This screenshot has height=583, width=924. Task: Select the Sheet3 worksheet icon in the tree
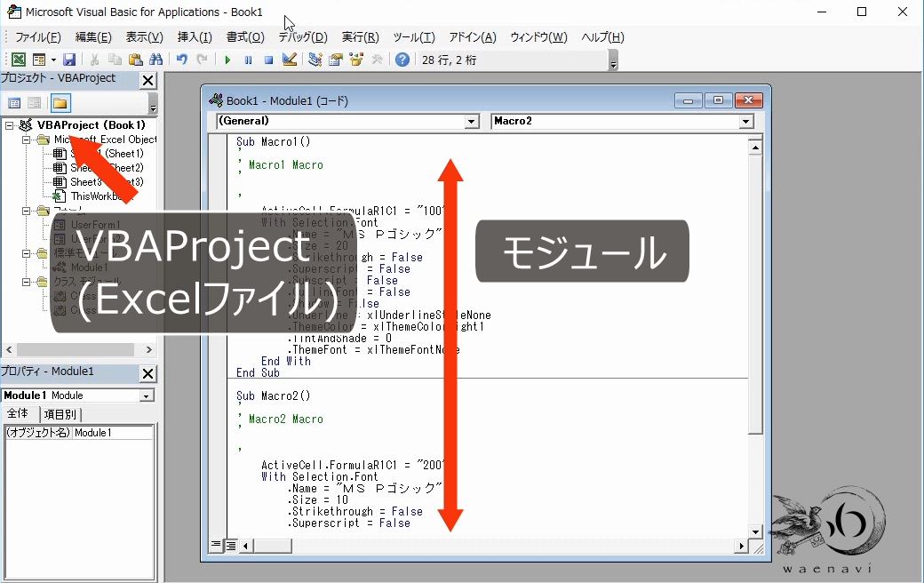pyautogui.click(x=60, y=182)
